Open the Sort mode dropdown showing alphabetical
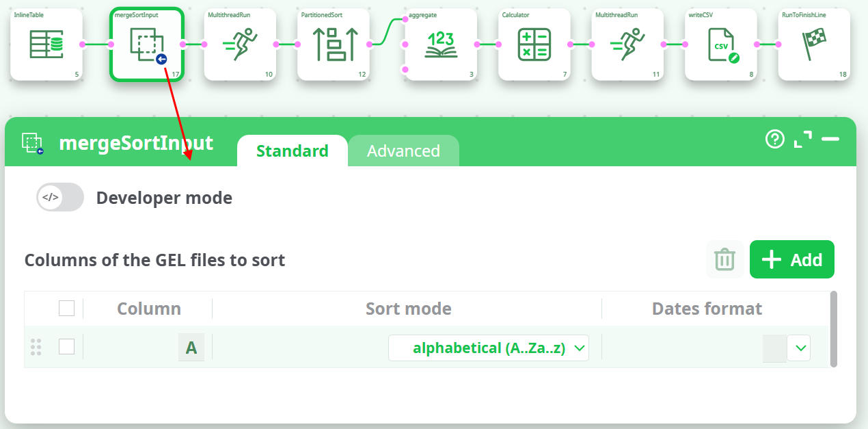The height and width of the screenshot is (429, 868). pyautogui.click(x=489, y=348)
